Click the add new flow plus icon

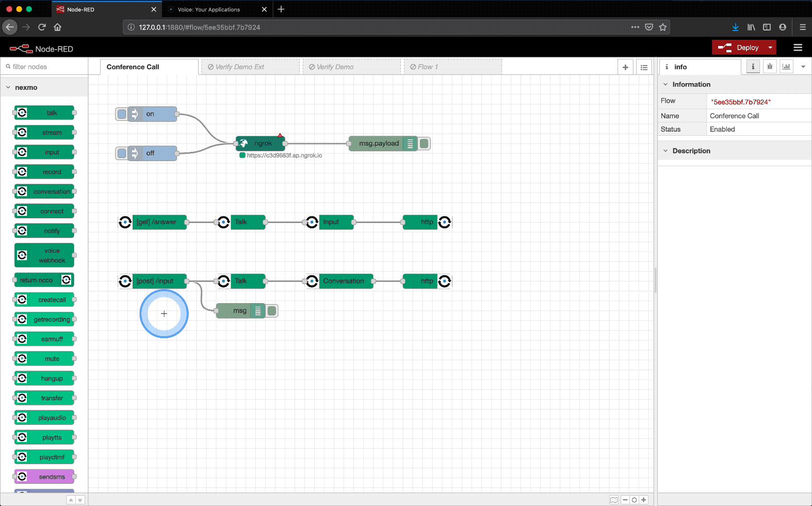pyautogui.click(x=625, y=67)
